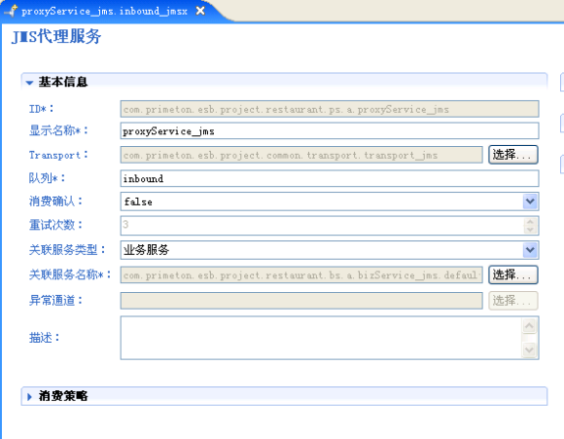Select the proxyService_jms.inbound_jmsx editor tab

[104, 11]
